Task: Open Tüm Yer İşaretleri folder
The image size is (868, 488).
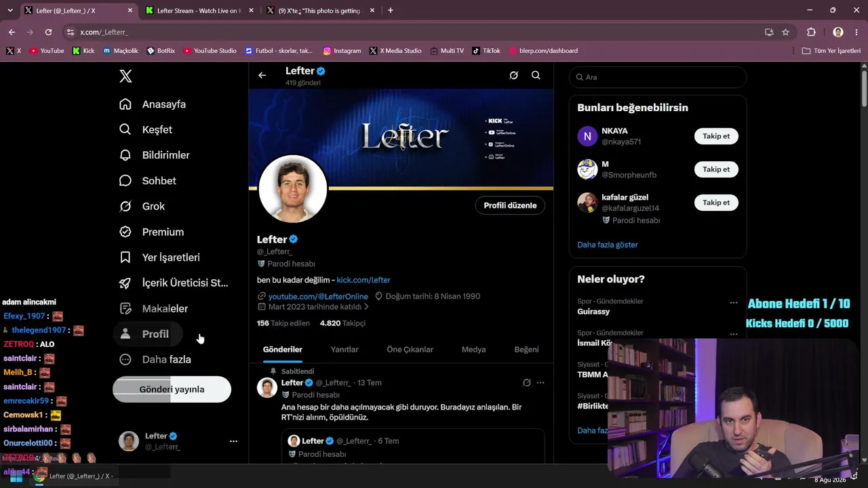Action: 831,51
